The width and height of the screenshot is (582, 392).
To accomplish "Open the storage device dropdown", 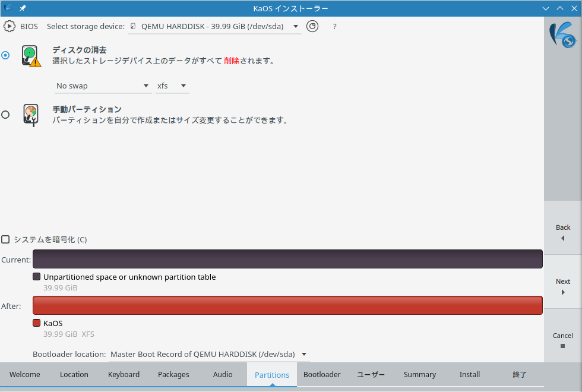I will click(214, 26).
